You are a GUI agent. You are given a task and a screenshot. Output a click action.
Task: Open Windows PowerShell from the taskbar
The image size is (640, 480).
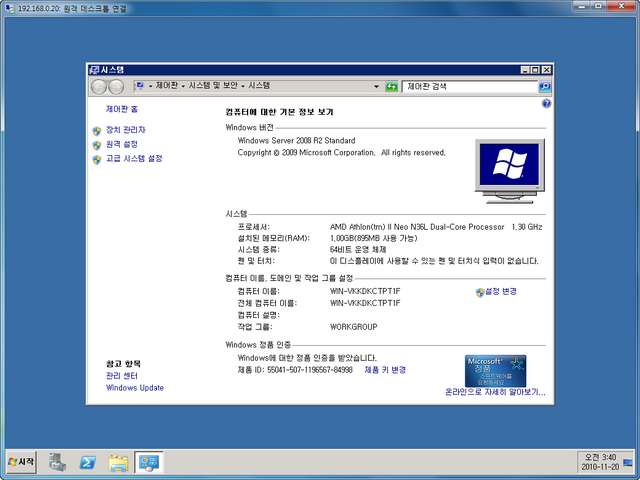coord(88,462)
